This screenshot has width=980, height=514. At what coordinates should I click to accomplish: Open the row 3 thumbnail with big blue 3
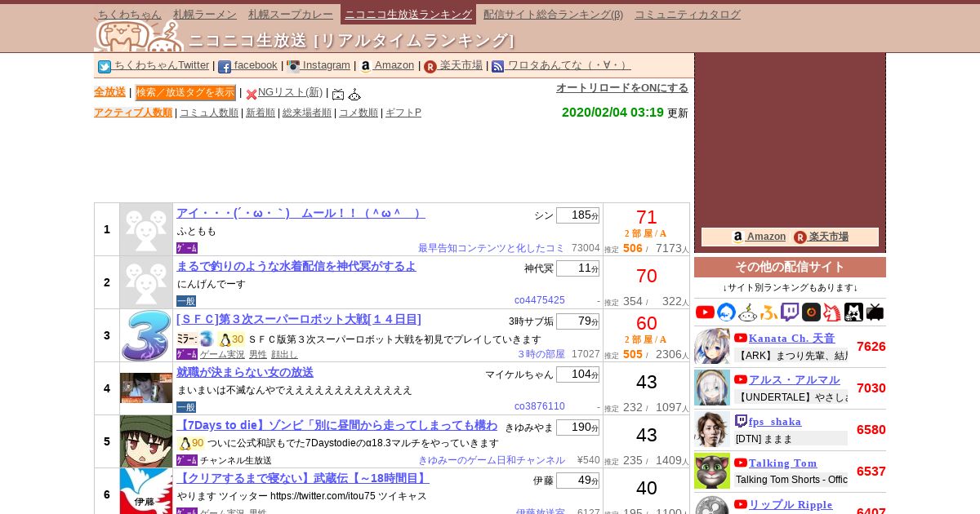tap(146, 335)
